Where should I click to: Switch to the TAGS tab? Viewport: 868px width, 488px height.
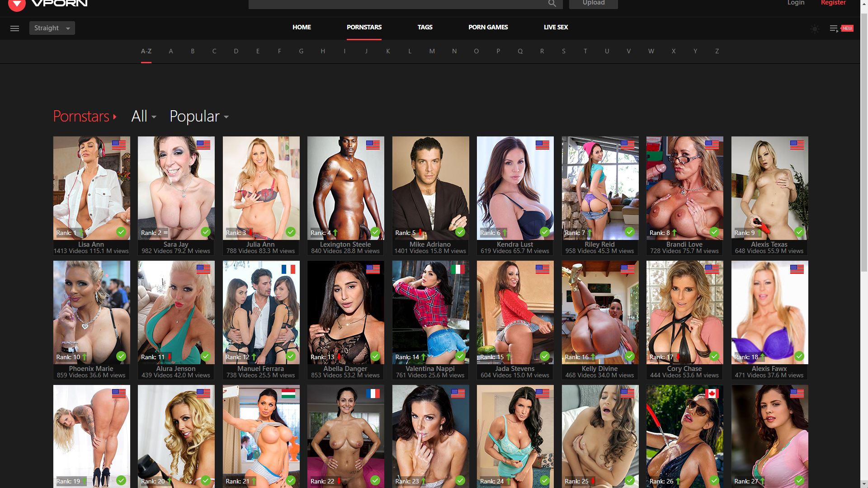(x=425, y=27)
